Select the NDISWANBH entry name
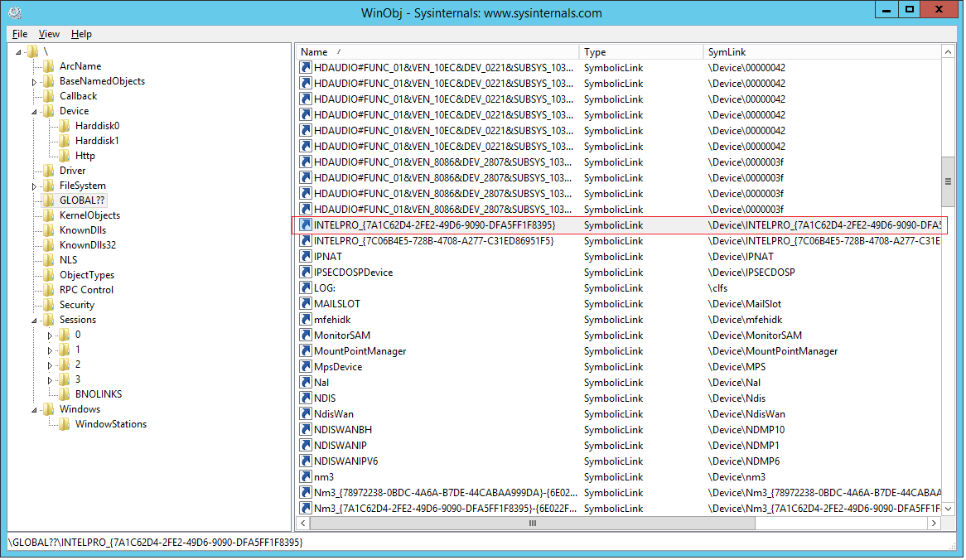 [x=342, y=429]
